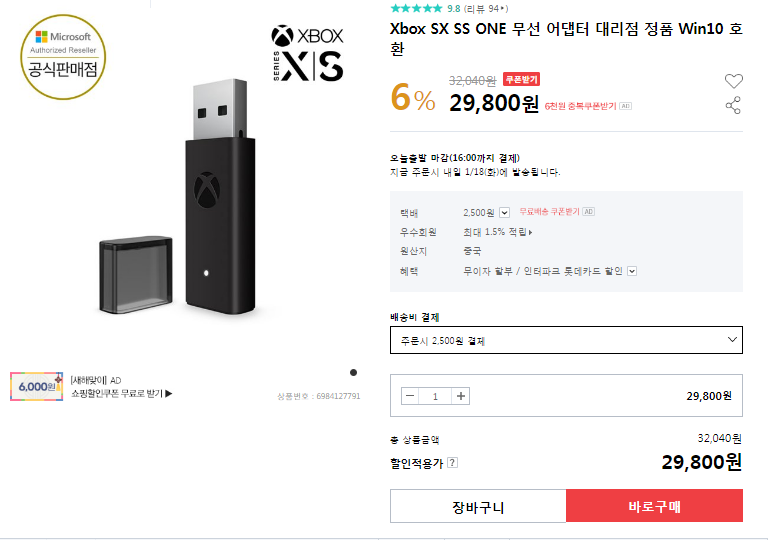
Task: Open the 6천원 중복쿠폰받기 link
Action: (x=580, y=106)
